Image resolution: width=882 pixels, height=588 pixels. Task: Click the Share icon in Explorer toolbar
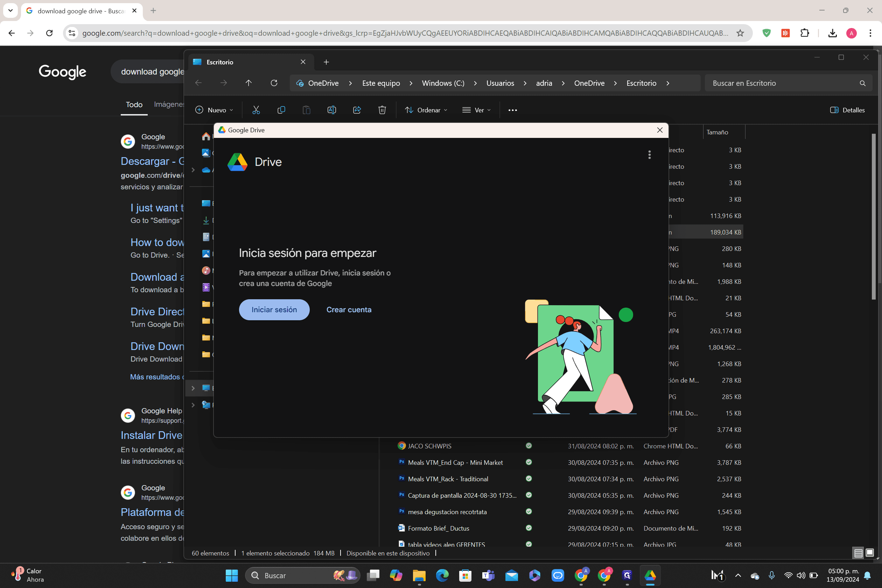357,110
